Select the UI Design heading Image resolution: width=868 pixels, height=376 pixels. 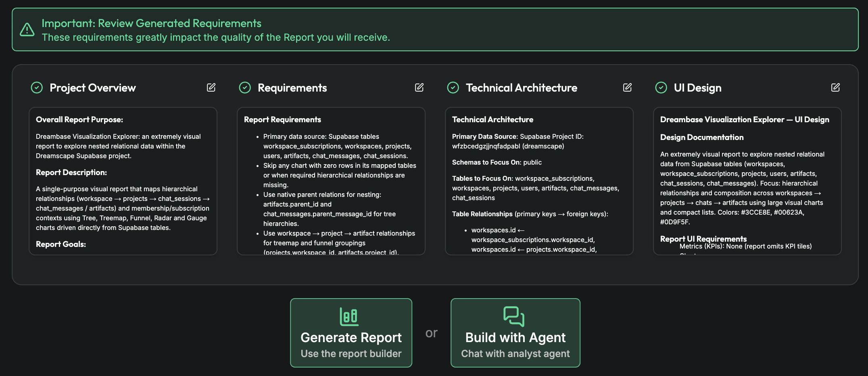(698, 88)
